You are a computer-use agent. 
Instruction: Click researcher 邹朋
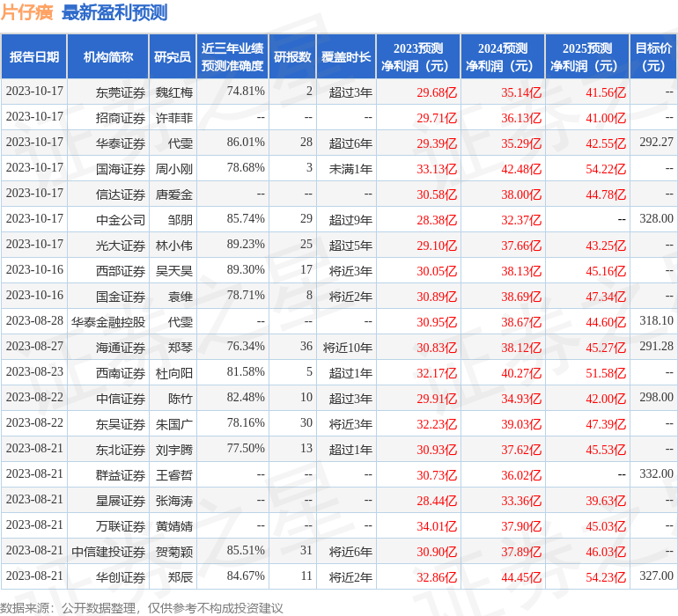click(181, 220)
